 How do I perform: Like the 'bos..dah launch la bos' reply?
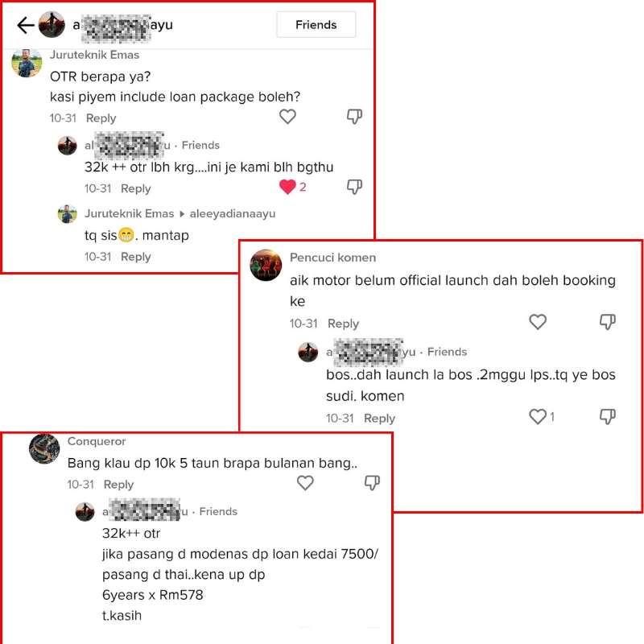click(538, 416)
